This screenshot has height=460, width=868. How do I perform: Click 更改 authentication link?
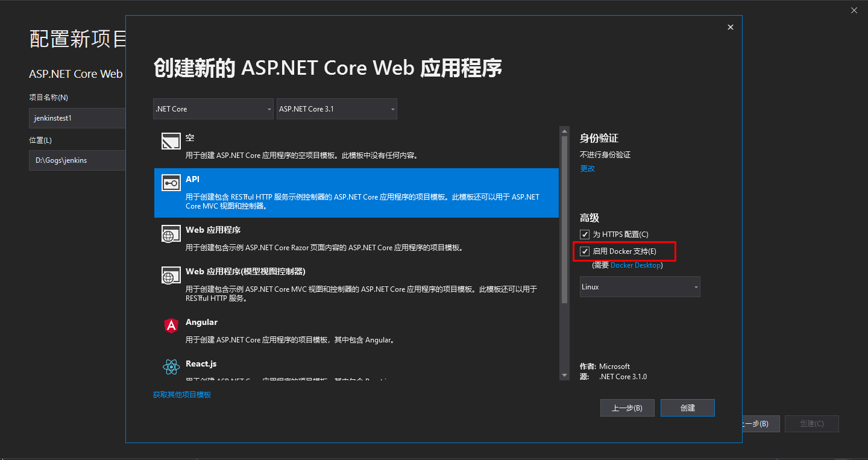tap(588, 168)
